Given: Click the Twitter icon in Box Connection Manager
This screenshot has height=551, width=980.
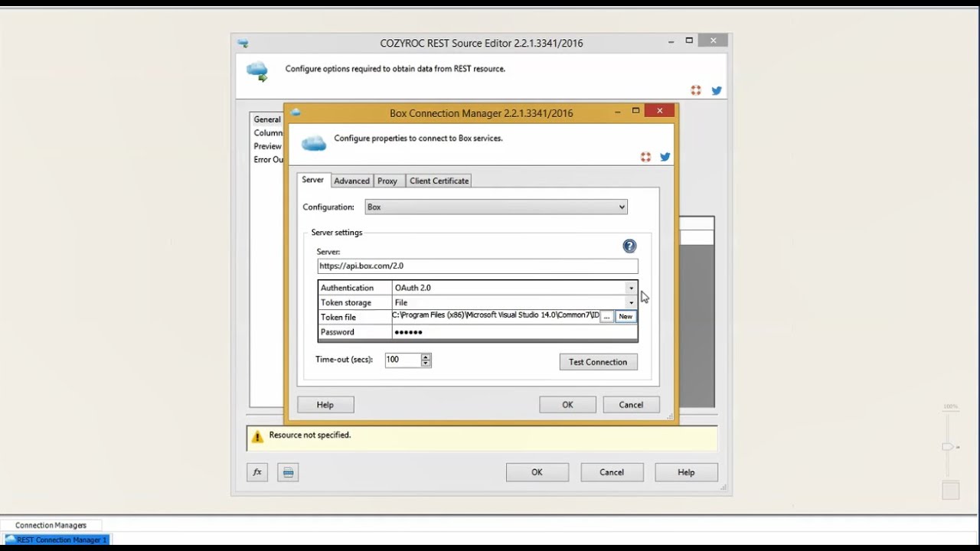Looking at the screenshot, I should pos(665,157).
